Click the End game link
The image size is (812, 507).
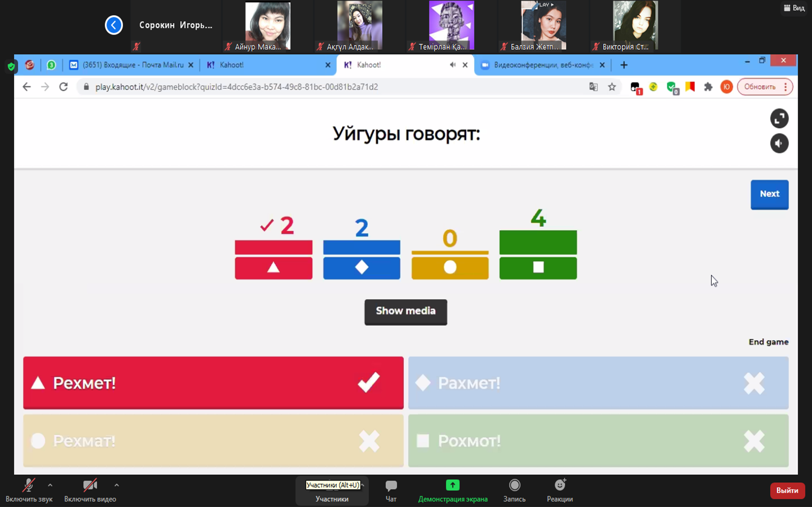pyautogui.click(x=768, y=342)
